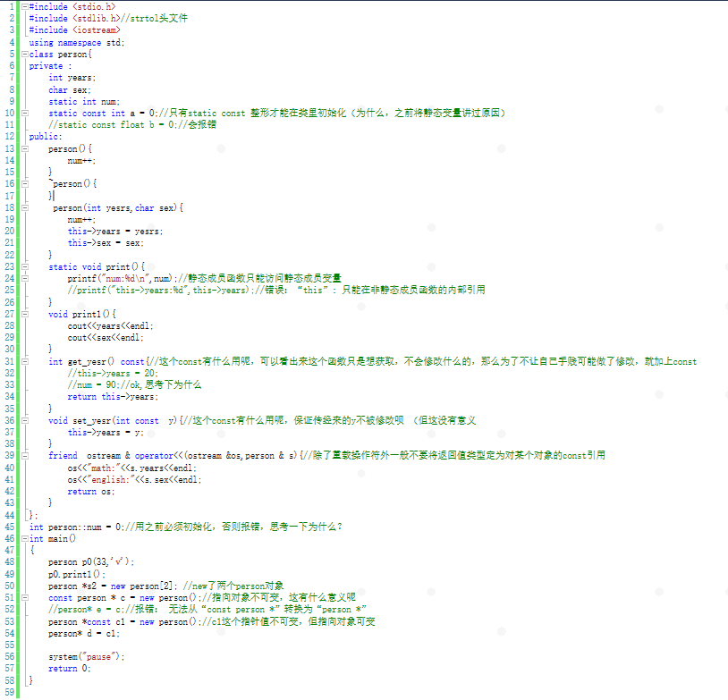Click 'int person::num = 0;' definition
This screenshot has height=700, width=728.
click(186, 527)
